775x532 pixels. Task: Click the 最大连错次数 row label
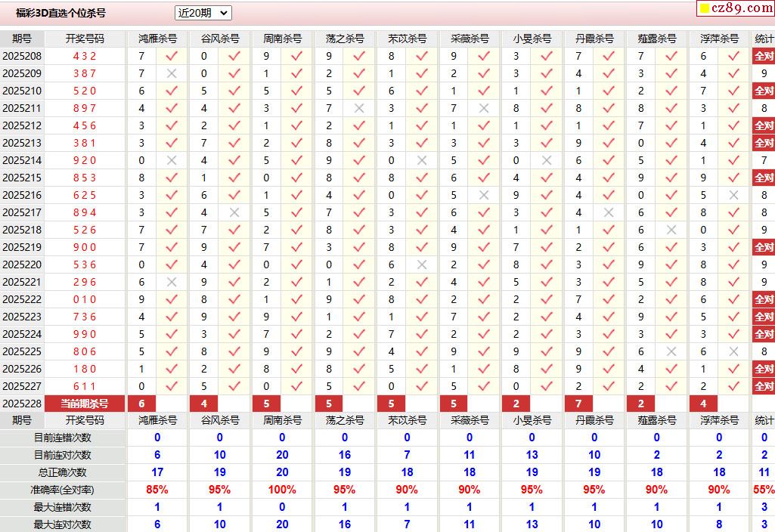(x=62, y=507)
